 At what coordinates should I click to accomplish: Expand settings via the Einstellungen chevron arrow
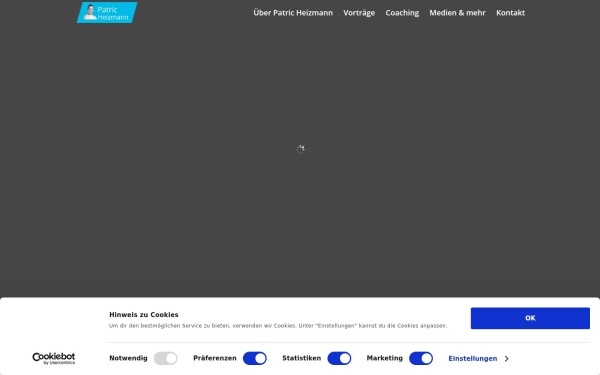click(x=507, y=359)
